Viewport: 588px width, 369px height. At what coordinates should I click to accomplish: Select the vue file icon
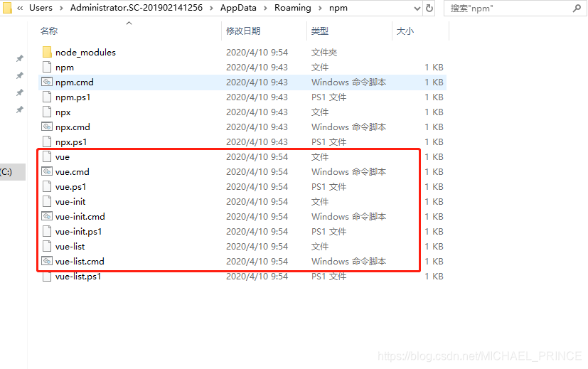(x=47, y=156)
